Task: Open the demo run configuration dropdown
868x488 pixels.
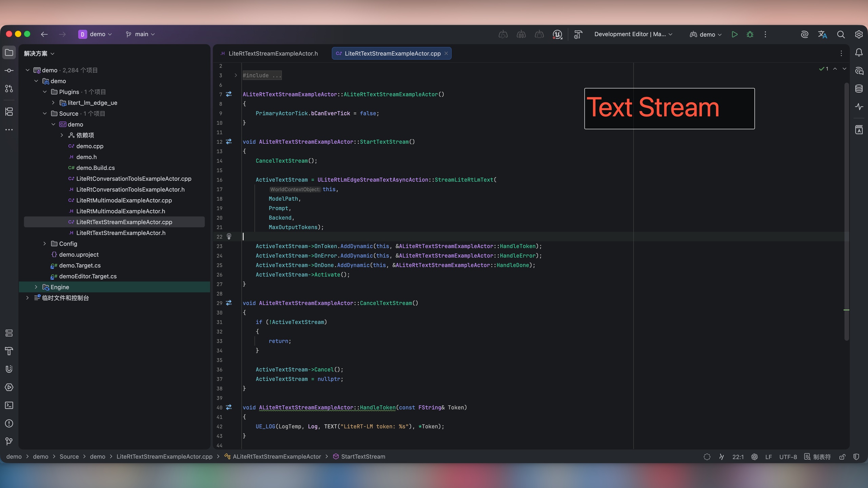Action: 706,34
